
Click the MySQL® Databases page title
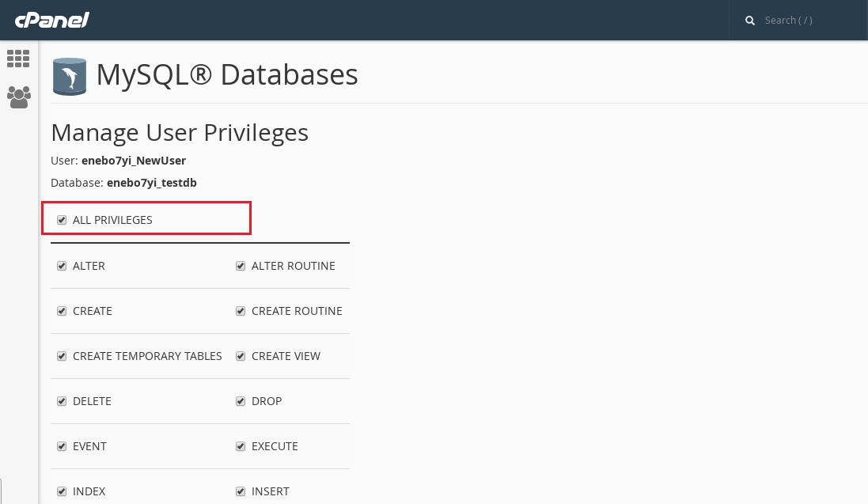(x=227, y=74)
